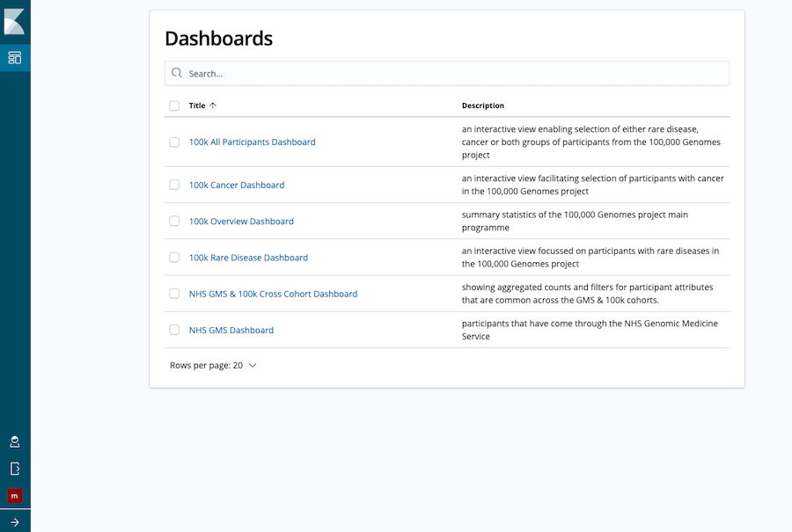792x532 pixels.
Task: Open 100k Rare Disease Dashboard link
Action: point(248,258)
